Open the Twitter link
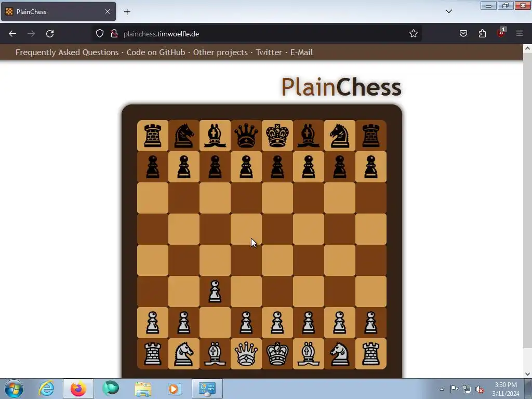This screenshot has width=532, height=399. coord(269,52)
